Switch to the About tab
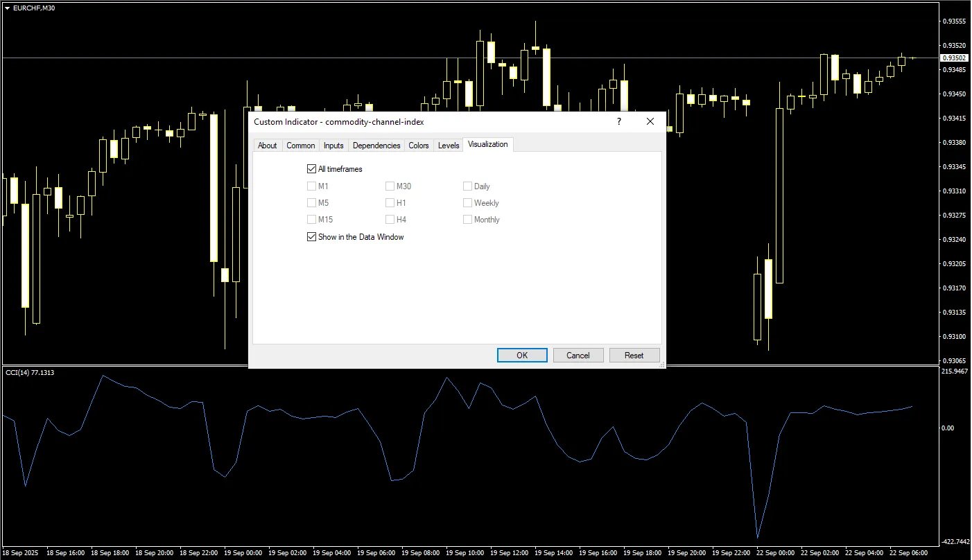972x560 pixels. pos(267,146)
